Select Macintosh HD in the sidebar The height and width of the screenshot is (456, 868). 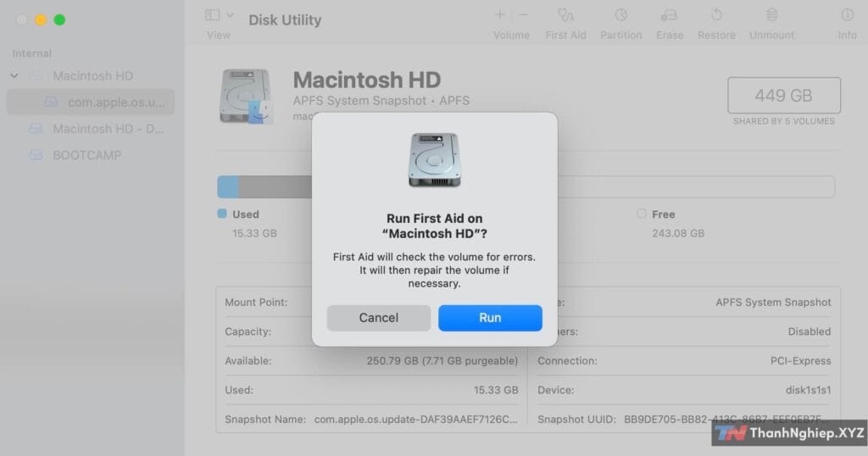point(93,75)
